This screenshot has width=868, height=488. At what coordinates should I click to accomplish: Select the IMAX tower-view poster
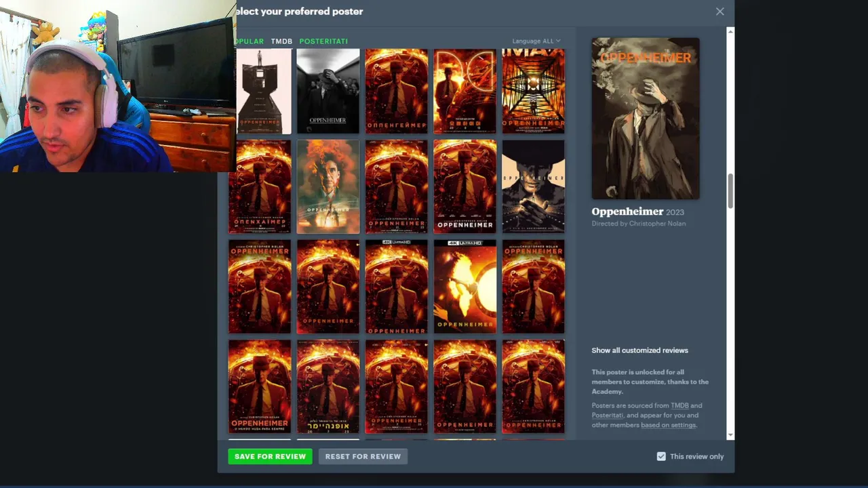pos(533,91)
